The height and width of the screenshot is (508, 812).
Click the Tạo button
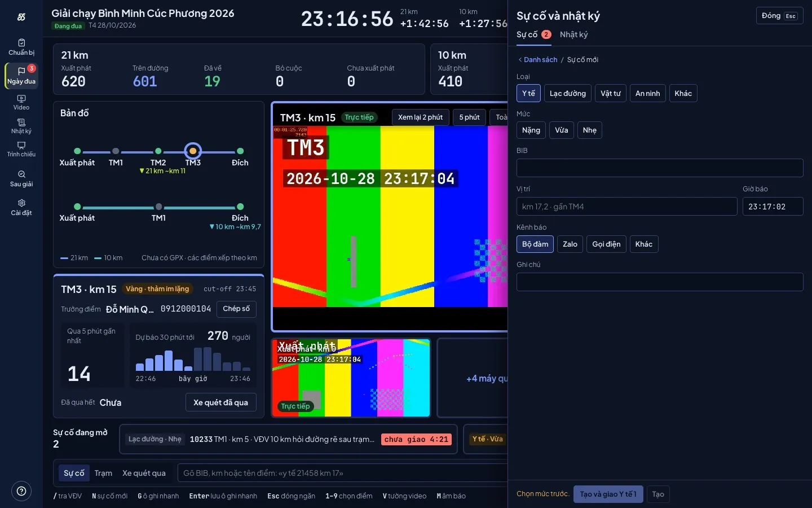tap(658, 494)
